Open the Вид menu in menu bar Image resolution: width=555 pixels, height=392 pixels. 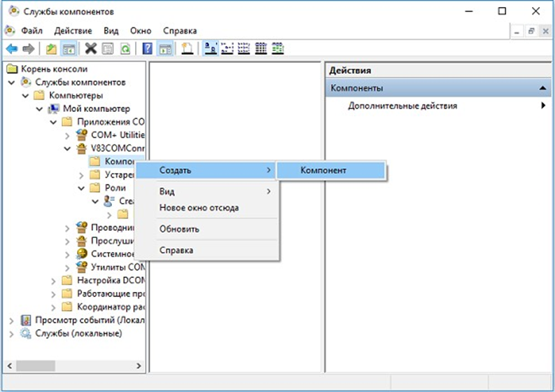point(111,31)
